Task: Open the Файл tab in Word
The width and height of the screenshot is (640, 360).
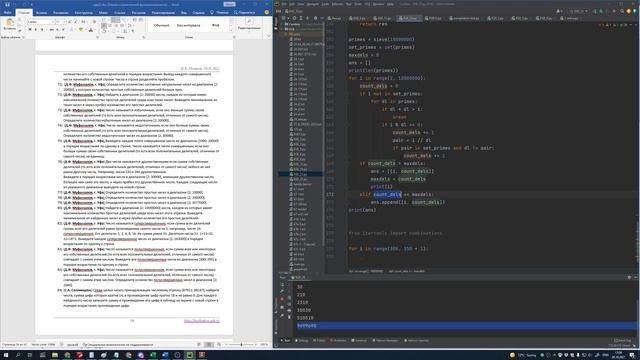Action: [x=7, y=13]
